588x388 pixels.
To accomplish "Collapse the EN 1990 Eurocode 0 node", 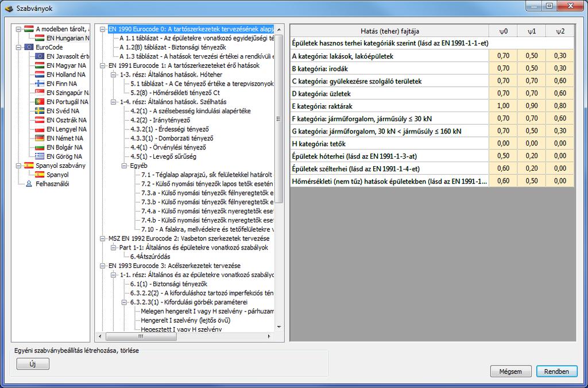I will [102, 29].
